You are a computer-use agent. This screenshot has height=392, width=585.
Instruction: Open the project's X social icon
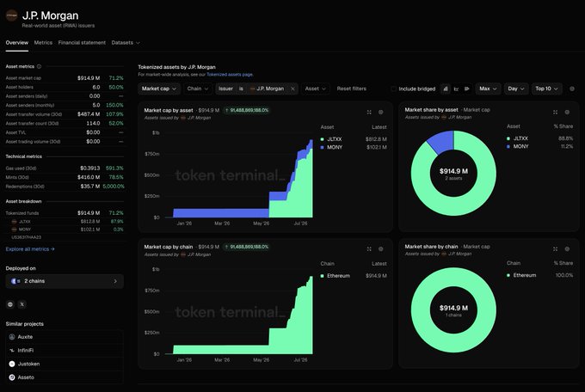point(22,304)
